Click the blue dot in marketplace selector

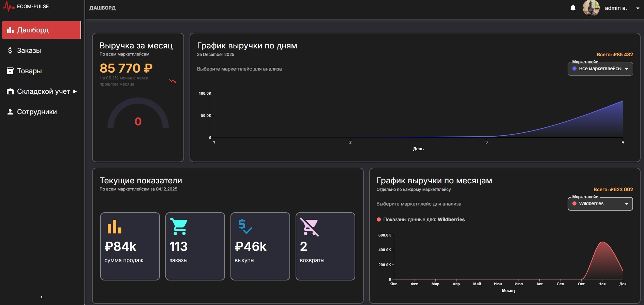click(574, 68)
